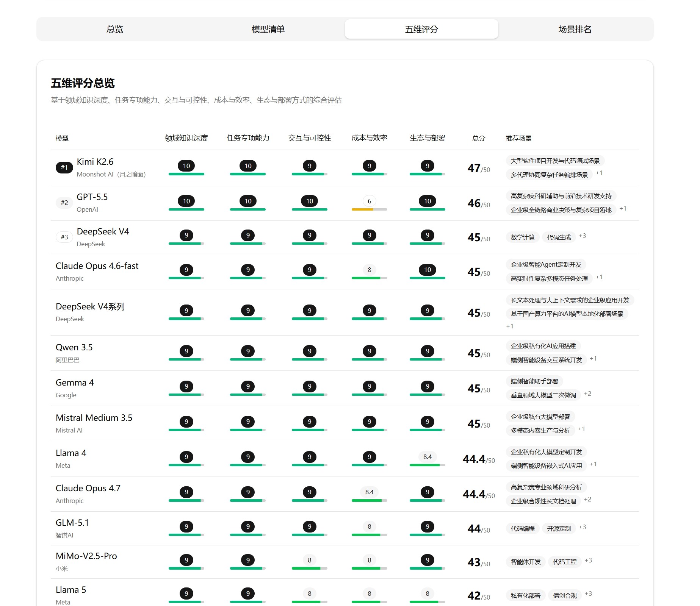This screenshot has height=606, width=700.
Task: Select the GPT-5.5 model name
Action: (92, 197)
